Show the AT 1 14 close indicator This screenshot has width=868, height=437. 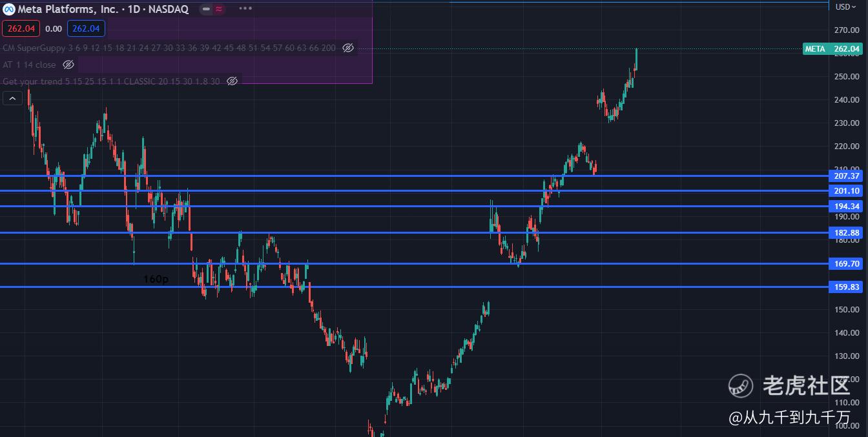(68, 65)
